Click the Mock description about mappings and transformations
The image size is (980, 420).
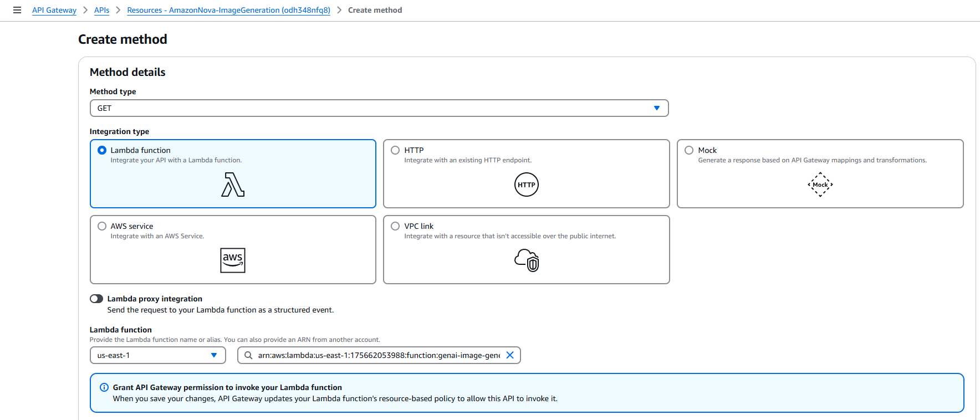[812, 160]
